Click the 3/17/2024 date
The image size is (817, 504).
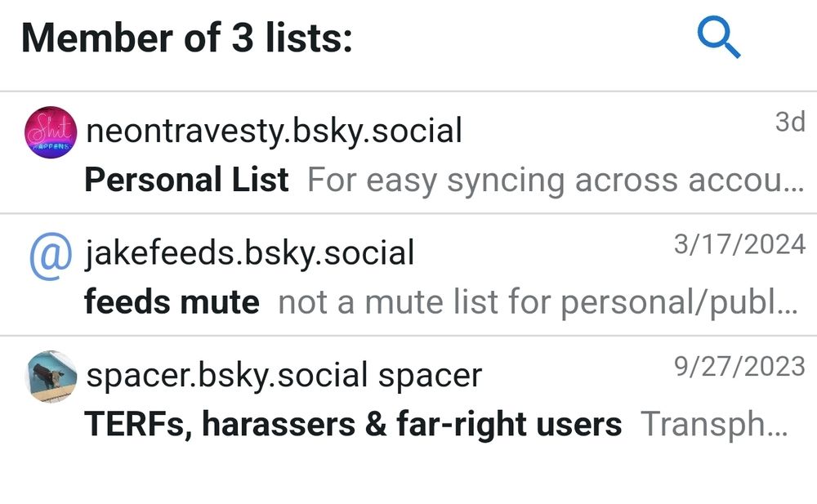tap(739, 244)
